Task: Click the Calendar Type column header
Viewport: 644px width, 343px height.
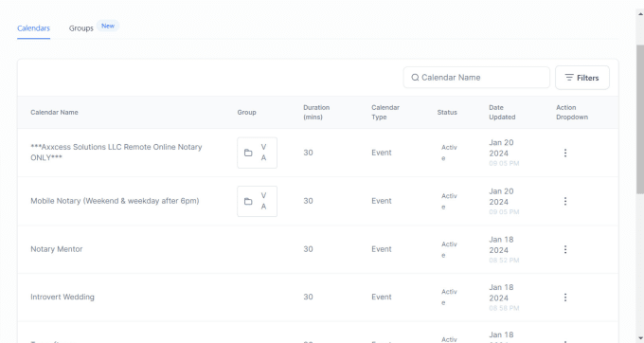Action: (385, 112)
